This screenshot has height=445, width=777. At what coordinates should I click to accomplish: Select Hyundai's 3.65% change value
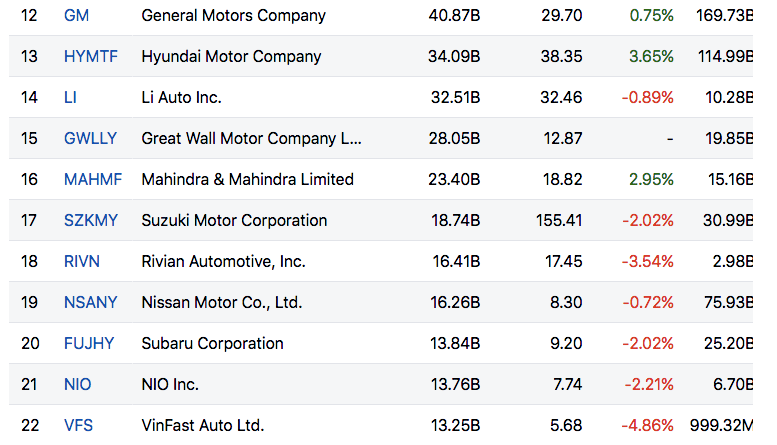[651, 57]
